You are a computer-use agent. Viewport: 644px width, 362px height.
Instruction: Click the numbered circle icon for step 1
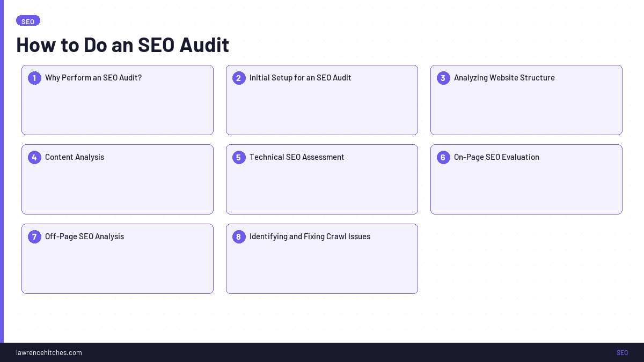(34, 78)
